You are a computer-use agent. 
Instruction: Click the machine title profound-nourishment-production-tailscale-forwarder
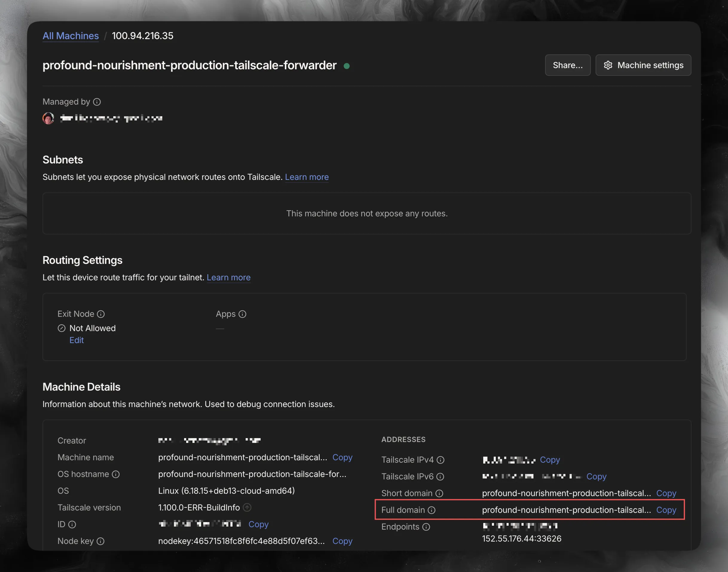point(189,65)
